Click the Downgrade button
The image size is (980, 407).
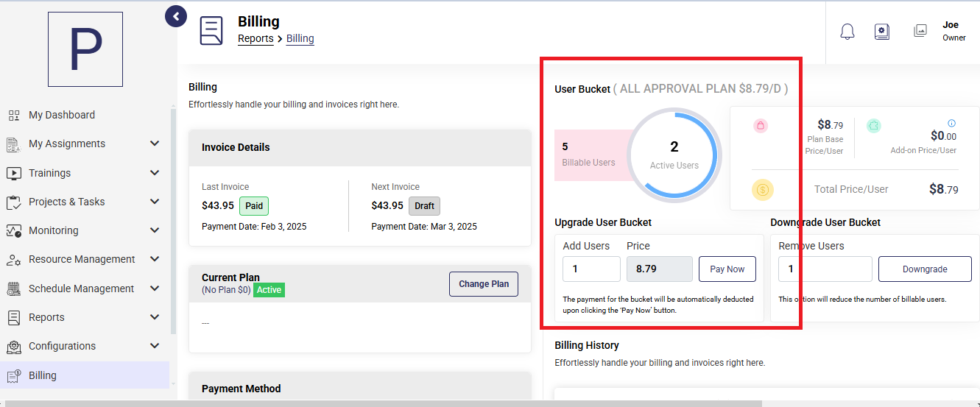[x=925, y=269]
